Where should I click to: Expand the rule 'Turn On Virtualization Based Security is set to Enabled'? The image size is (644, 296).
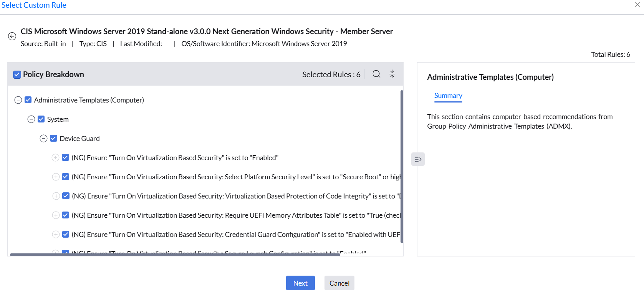point(56,157)
